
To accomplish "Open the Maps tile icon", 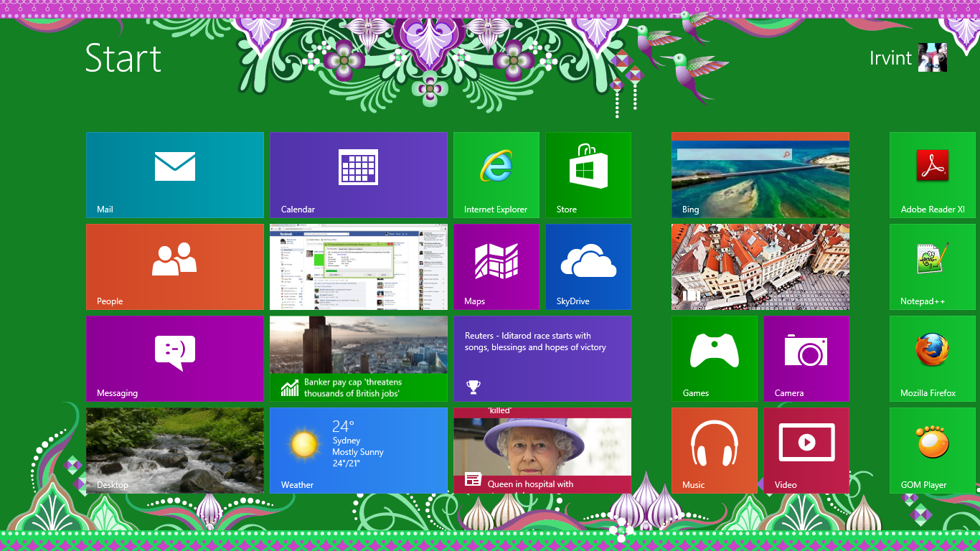I will click(x=496, y=261).
